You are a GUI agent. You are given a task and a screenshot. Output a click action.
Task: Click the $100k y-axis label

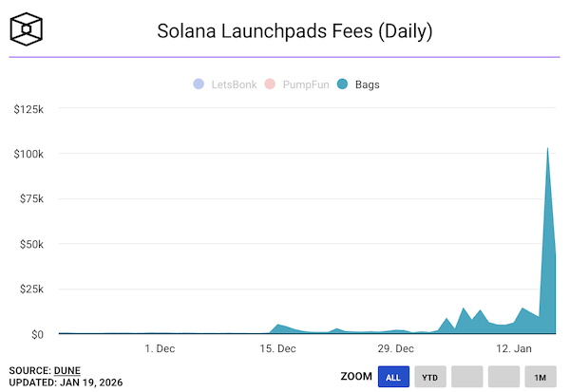coord(28,154)
